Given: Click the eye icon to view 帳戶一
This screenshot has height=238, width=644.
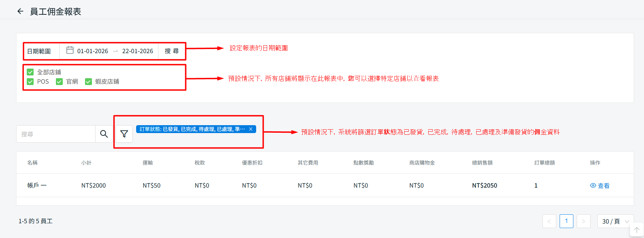Looking at the screenshot, I should click(593, 185).
